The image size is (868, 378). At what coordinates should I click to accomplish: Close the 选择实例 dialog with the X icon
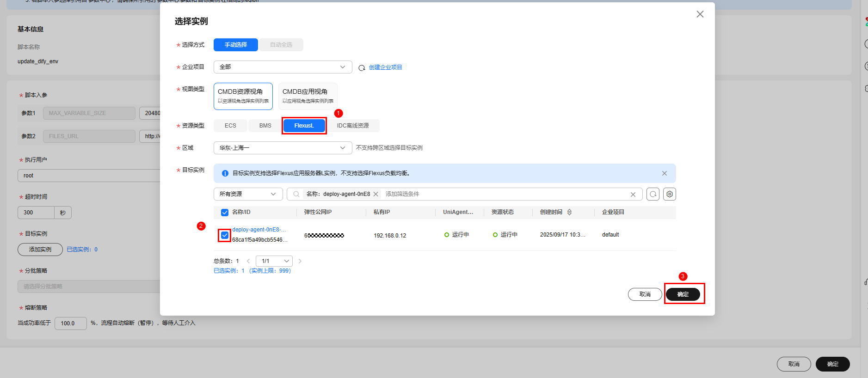coord(700,14)
